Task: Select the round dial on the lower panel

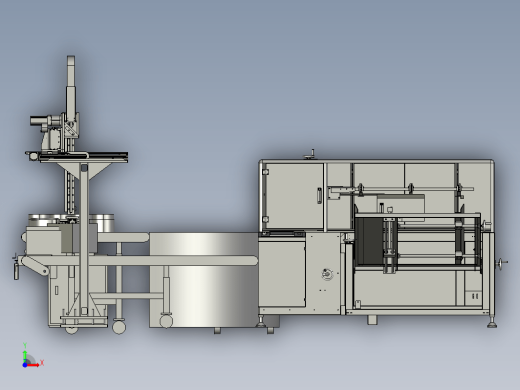Action: [x=327, y=274]
